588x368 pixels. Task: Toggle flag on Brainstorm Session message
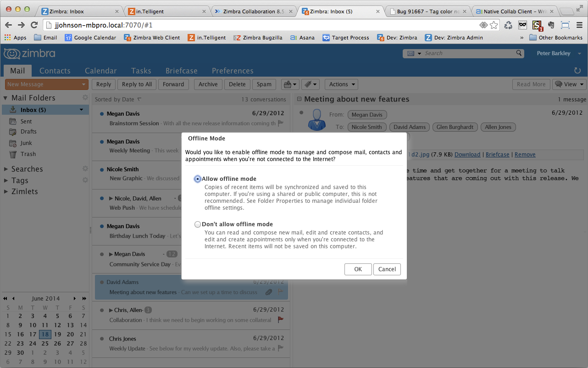pos(281,123)
